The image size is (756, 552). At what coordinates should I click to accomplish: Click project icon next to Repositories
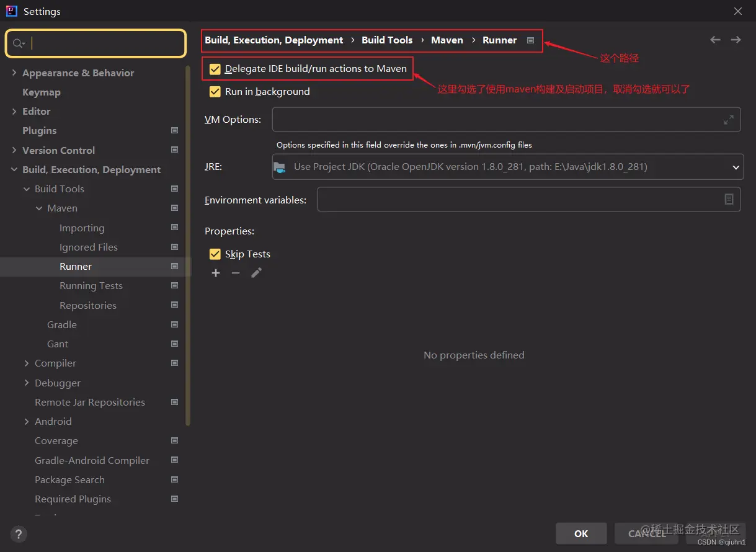pos(174,305)
